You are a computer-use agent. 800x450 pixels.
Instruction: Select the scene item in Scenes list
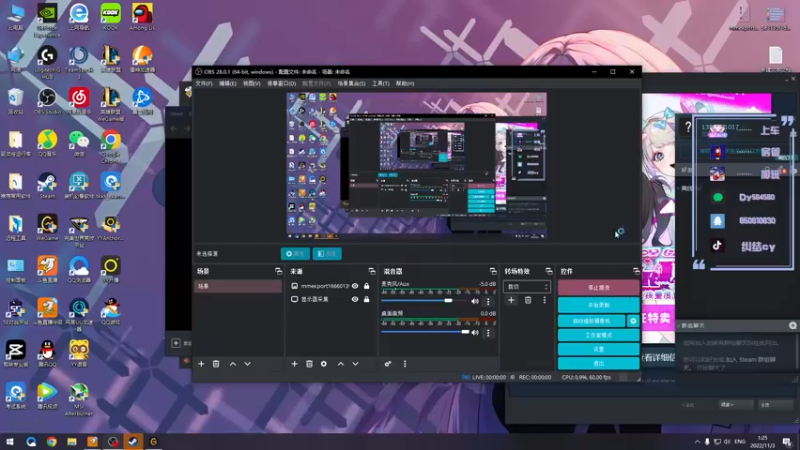click(x=238, y=286)
